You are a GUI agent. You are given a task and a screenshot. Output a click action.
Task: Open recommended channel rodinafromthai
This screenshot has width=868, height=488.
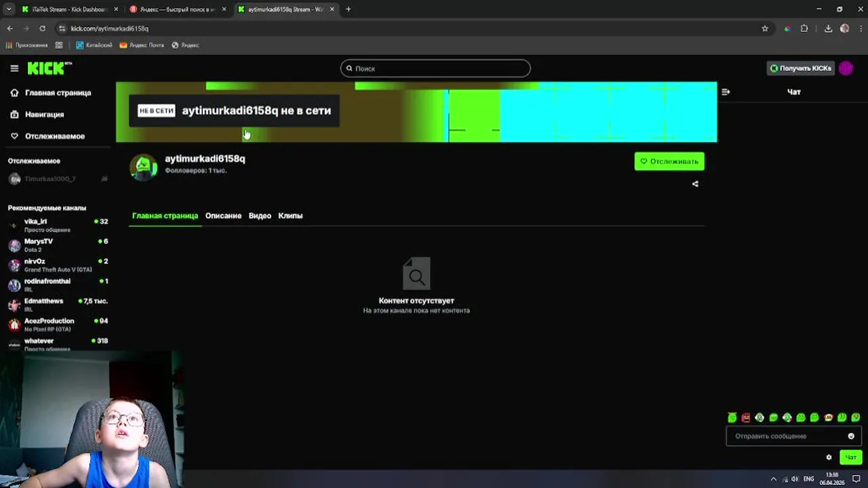pos(58,285)
